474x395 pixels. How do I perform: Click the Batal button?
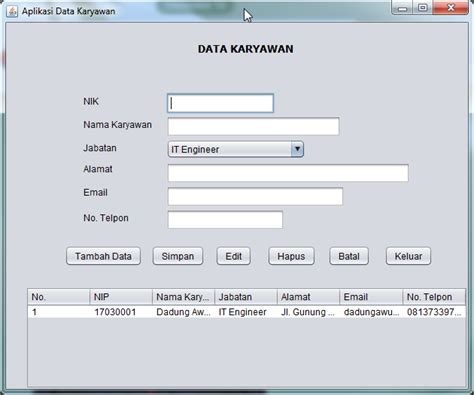click(349, 256)
